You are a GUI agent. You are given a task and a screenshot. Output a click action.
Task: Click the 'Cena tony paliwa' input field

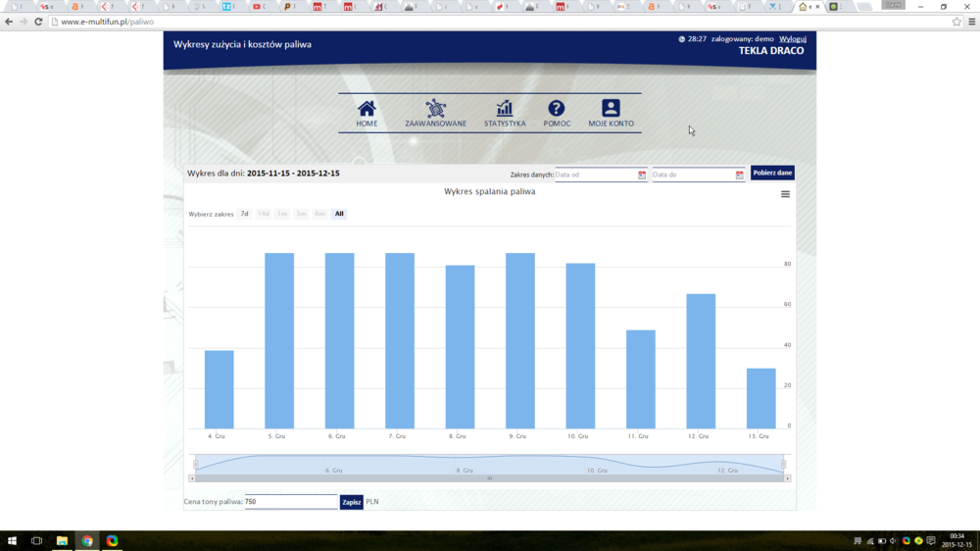(x=290, y=502)
